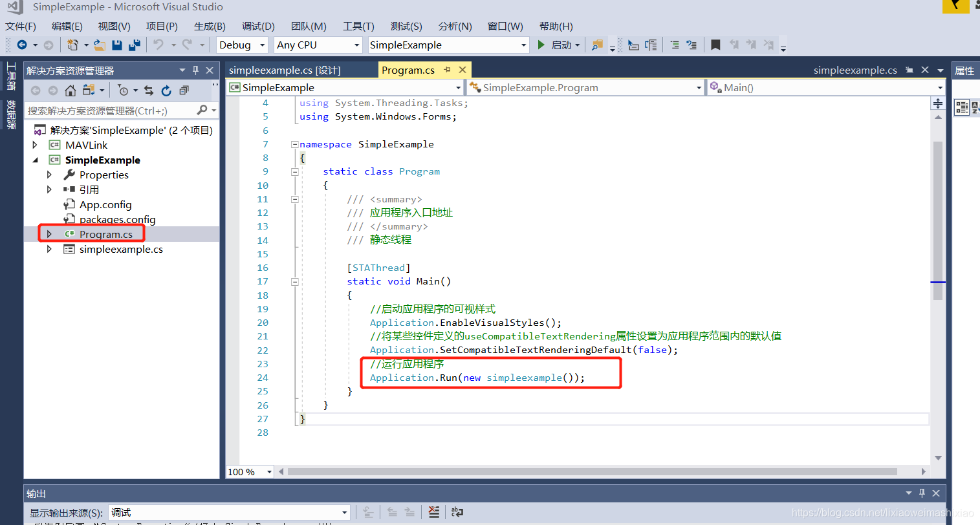Expand the Properties folder node

pyautogui.click(x=49, y=175)
